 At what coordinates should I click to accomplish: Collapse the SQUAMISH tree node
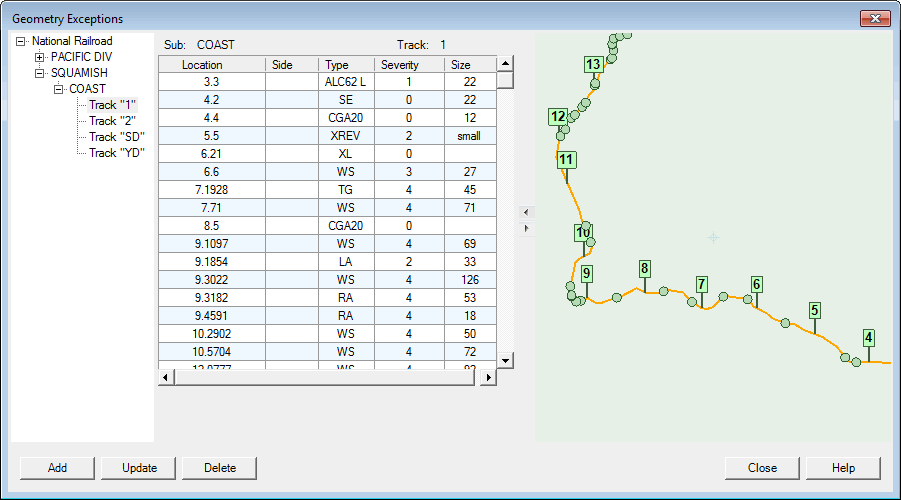pyautogui.click(x=40, y=73)
